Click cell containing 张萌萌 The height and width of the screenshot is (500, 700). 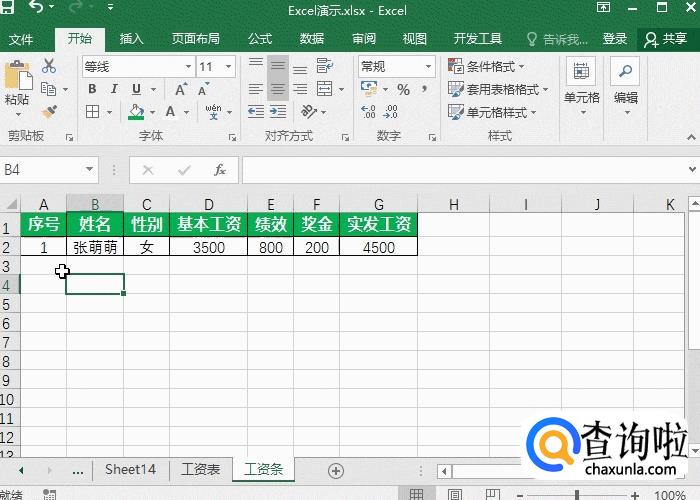point(95,247)
